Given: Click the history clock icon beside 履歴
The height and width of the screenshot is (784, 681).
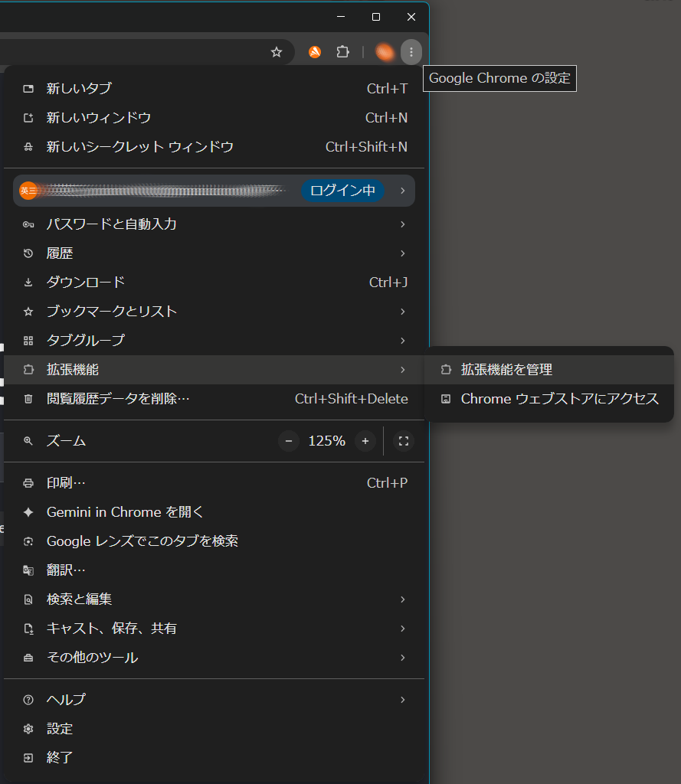Looking at the screenshot, I should (x=28, y=253).
